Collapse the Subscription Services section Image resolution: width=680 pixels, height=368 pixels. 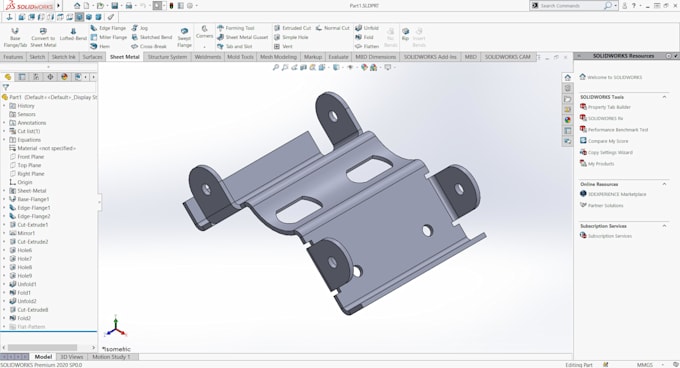click(664, 226)
